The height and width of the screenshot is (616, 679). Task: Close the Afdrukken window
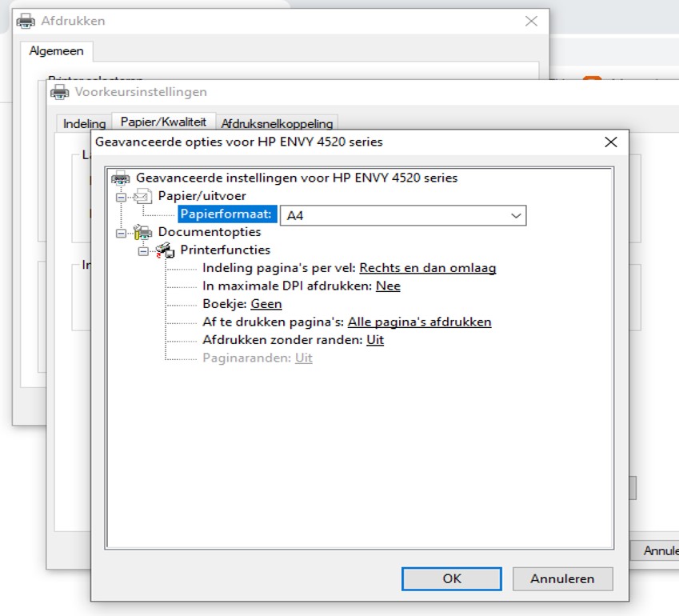tap(531, 21)
